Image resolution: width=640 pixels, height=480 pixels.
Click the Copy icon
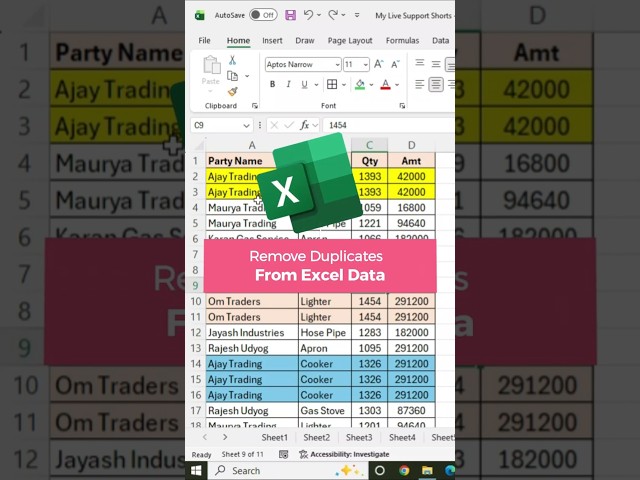point(232,76)
